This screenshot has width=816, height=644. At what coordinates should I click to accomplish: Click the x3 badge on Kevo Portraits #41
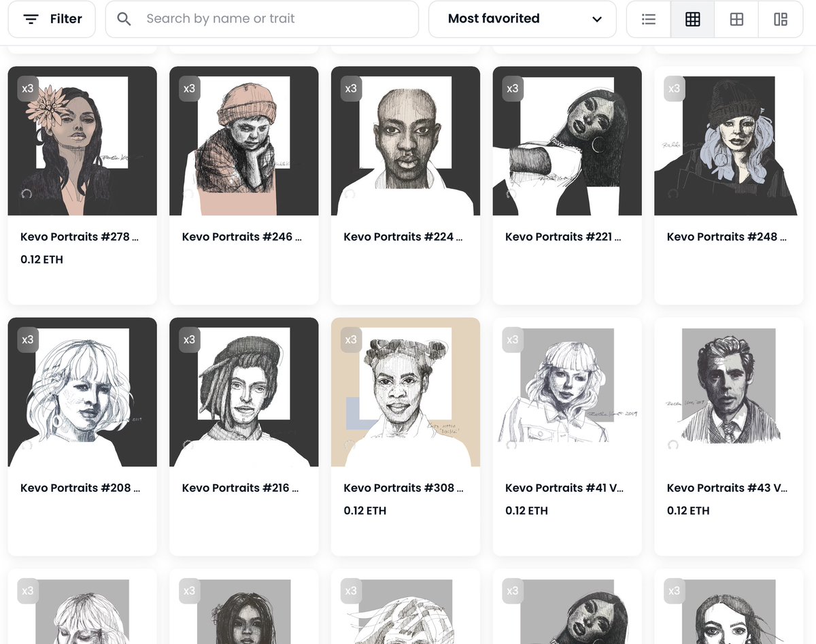click(513, 339)
